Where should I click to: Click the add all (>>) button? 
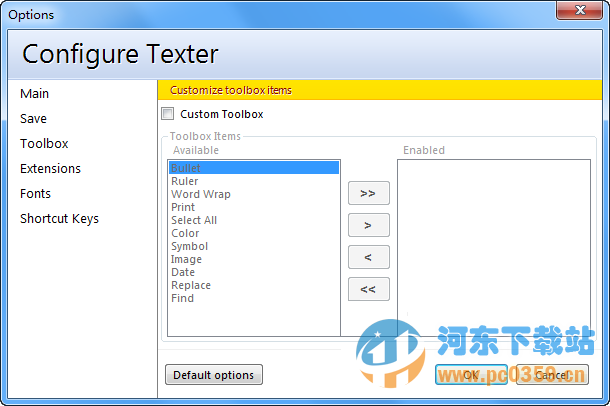click(x=368, y=193)
